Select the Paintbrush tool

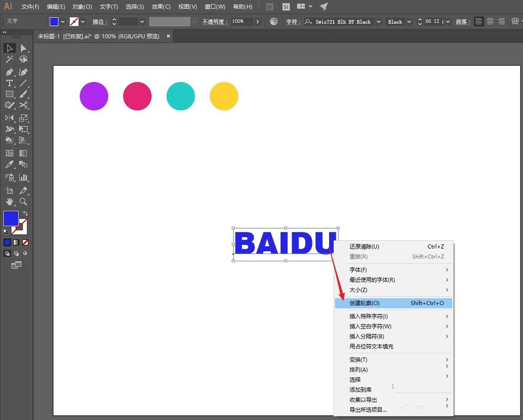pyautogui.click(x=24, y=94)
